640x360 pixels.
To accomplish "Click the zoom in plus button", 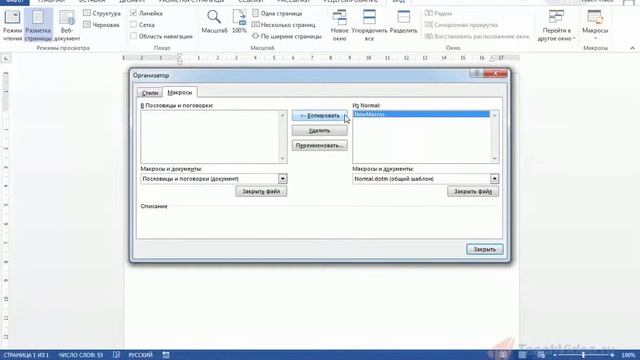I will 612,355.
